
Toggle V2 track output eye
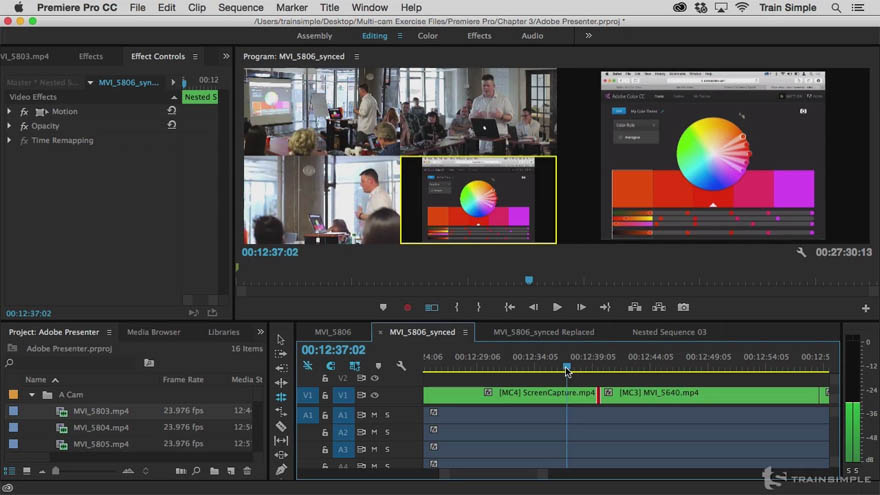pos(375,378)
